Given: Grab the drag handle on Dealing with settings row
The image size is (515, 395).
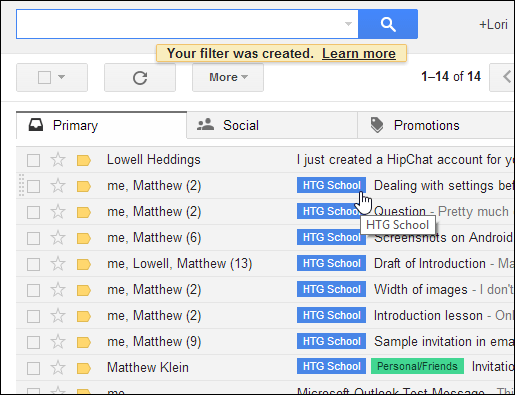Looking at the screenshot, I should pyautogui.click(x=21, y=185).
